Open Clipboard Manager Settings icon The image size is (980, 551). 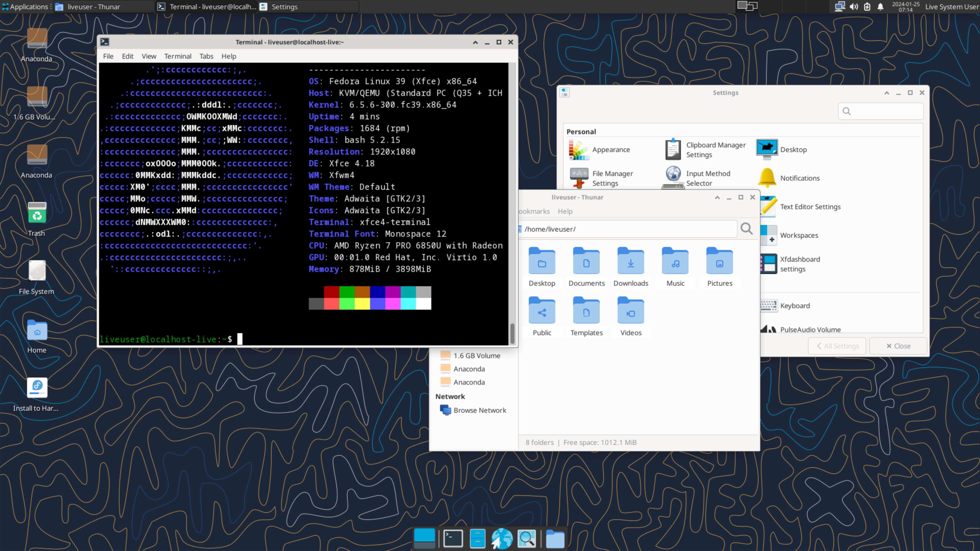(672, 149)
